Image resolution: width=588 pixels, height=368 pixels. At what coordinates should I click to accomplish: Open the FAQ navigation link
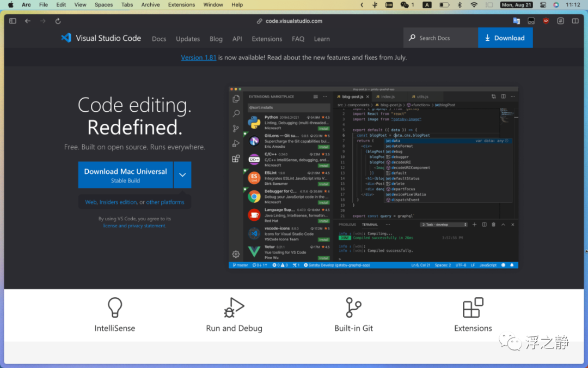click(x=298, y=39)
